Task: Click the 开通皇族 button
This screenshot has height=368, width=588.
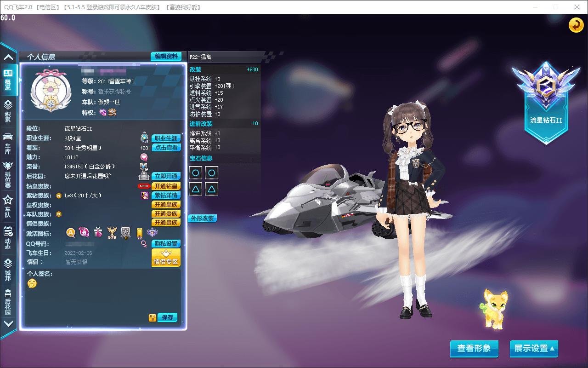Action: [x=166, y=205]
